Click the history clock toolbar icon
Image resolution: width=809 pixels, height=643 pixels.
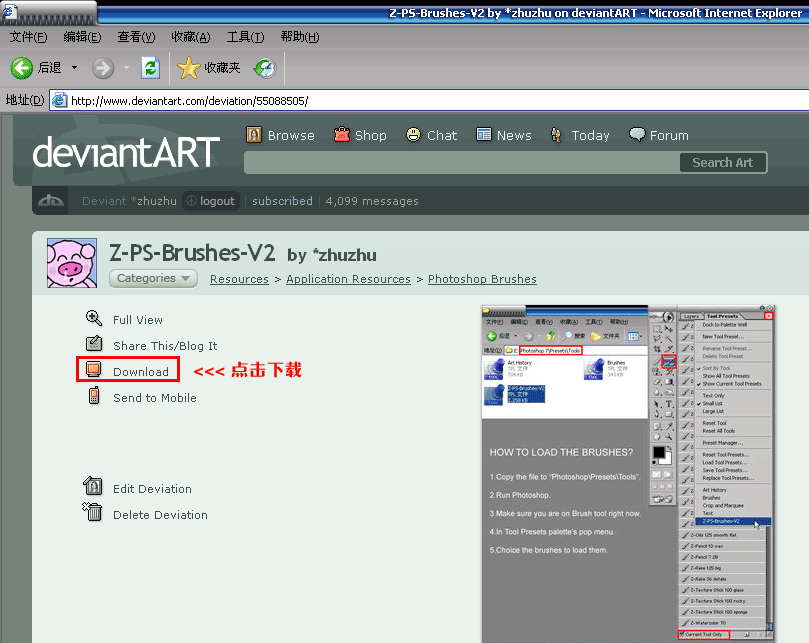pos(265,68)
